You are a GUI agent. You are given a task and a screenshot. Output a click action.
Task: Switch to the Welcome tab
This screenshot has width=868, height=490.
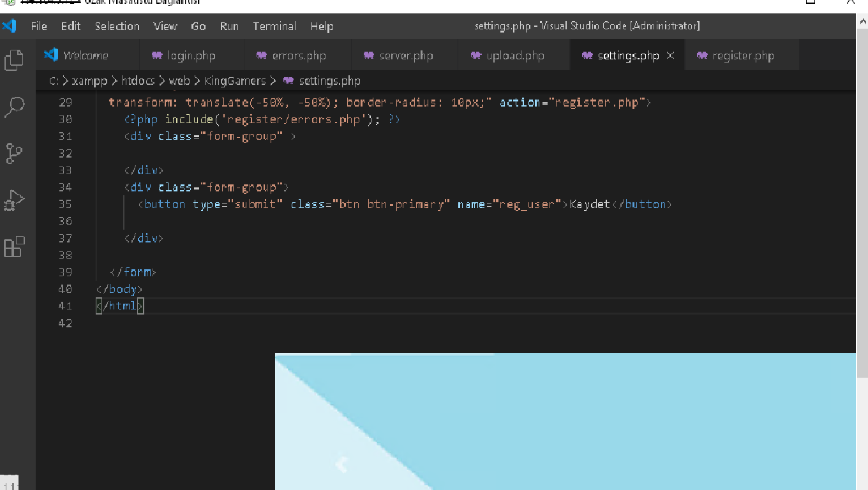click(x=86, y=56)
